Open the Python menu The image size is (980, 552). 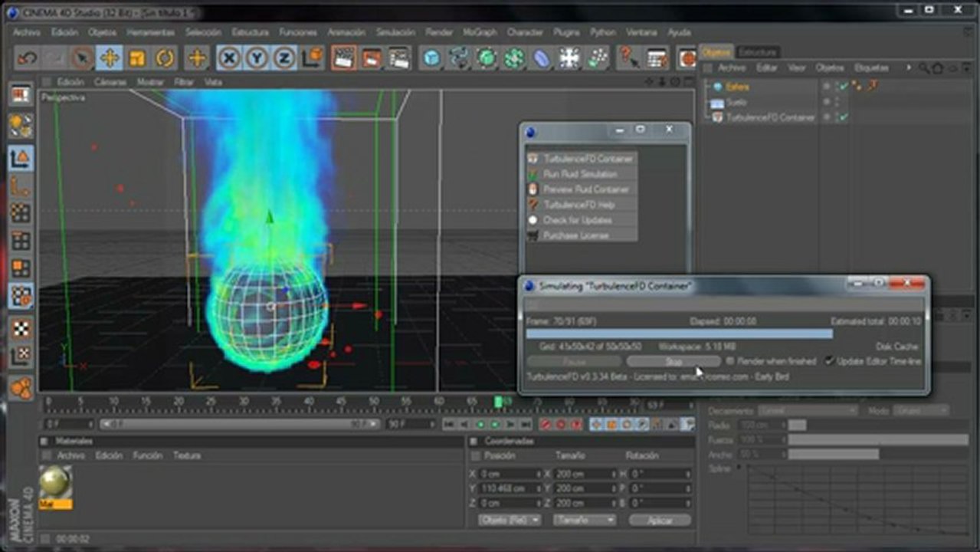(603, 32)
